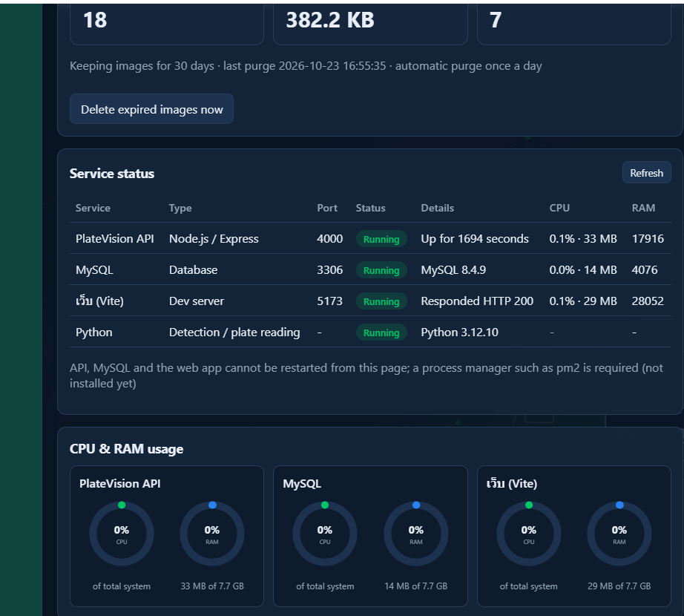
Task: Click the "Port" column header
Action: pyautogui.click(x=327, y=208)
